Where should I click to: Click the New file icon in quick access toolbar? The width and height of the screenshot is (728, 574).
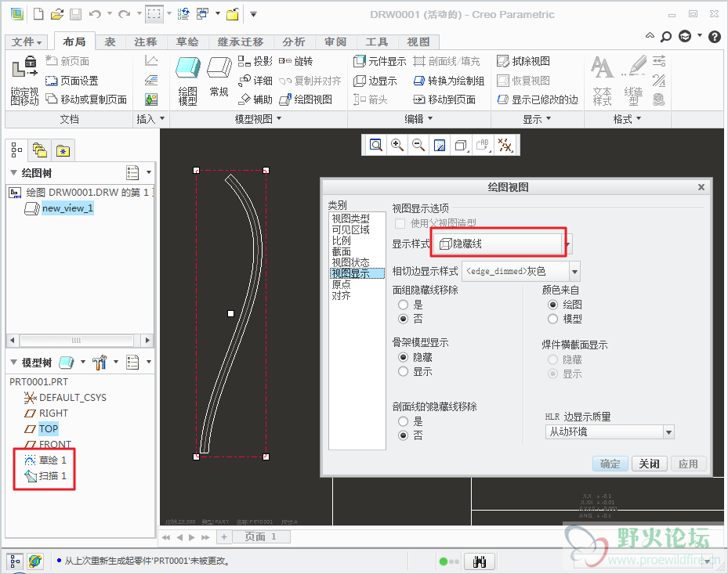pyautogui.click(x=38, y=14)
